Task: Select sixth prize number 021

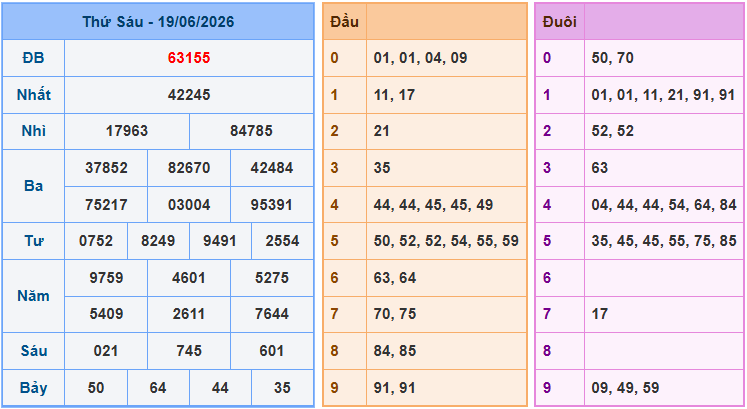Action: click(x=106, y=351)
